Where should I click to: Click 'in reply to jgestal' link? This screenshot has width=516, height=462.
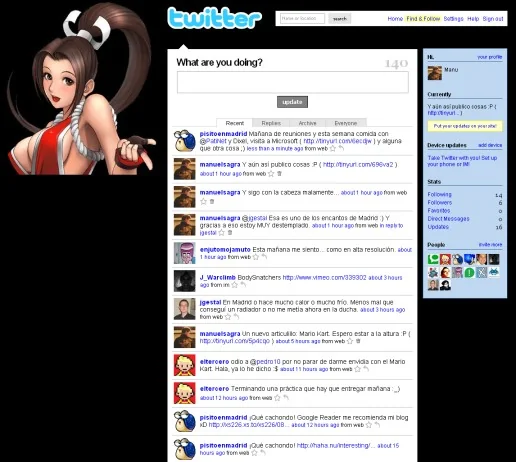301,229
